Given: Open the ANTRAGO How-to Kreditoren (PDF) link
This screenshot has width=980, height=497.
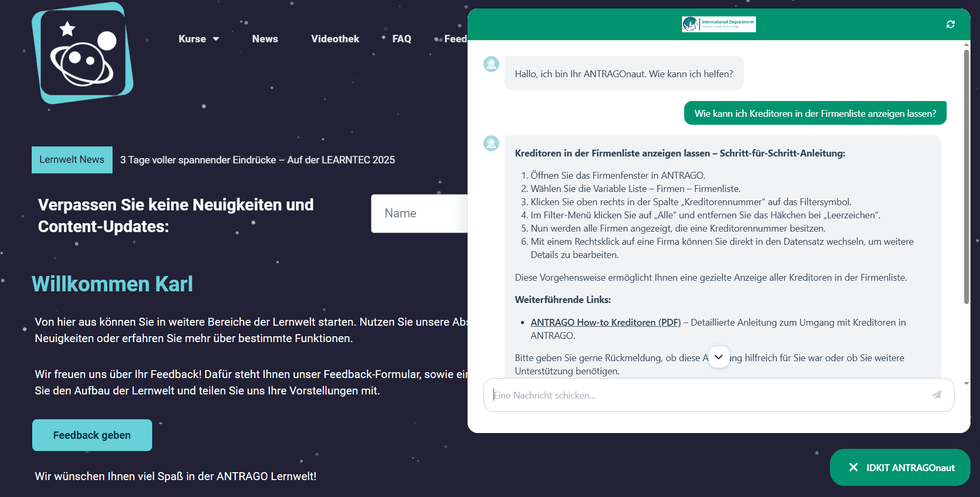Looking at the screenshot, I should point(605,323).
